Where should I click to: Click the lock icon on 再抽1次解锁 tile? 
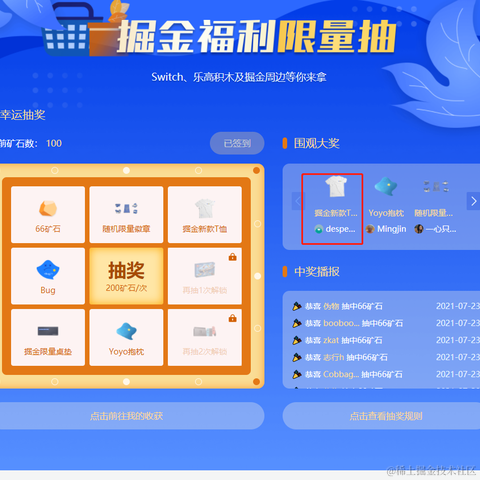coord(233,257)
